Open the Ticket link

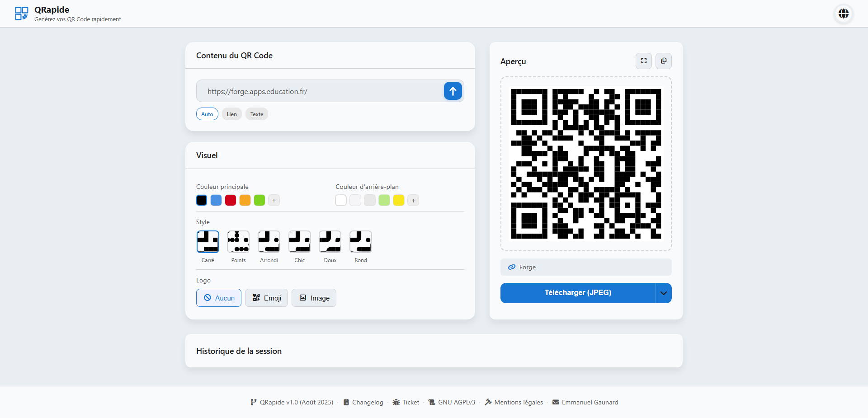click(x=411, y=402)
